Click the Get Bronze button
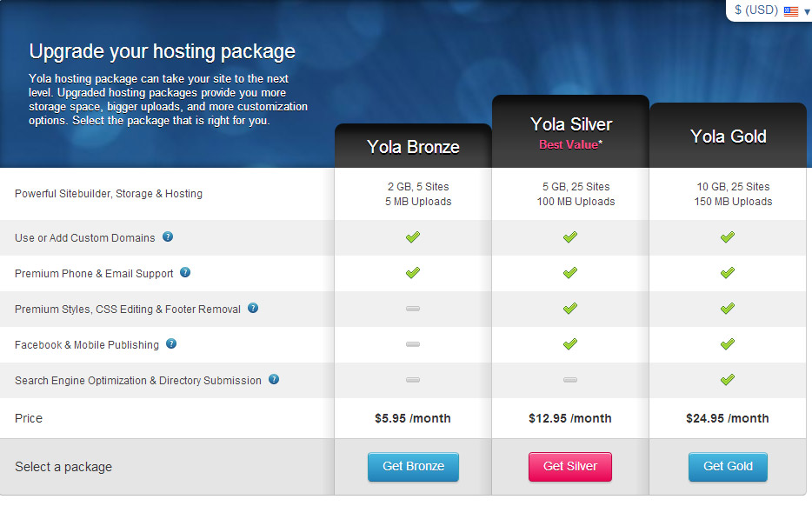This screenshot has width=812, height=506. coord(413,467)
